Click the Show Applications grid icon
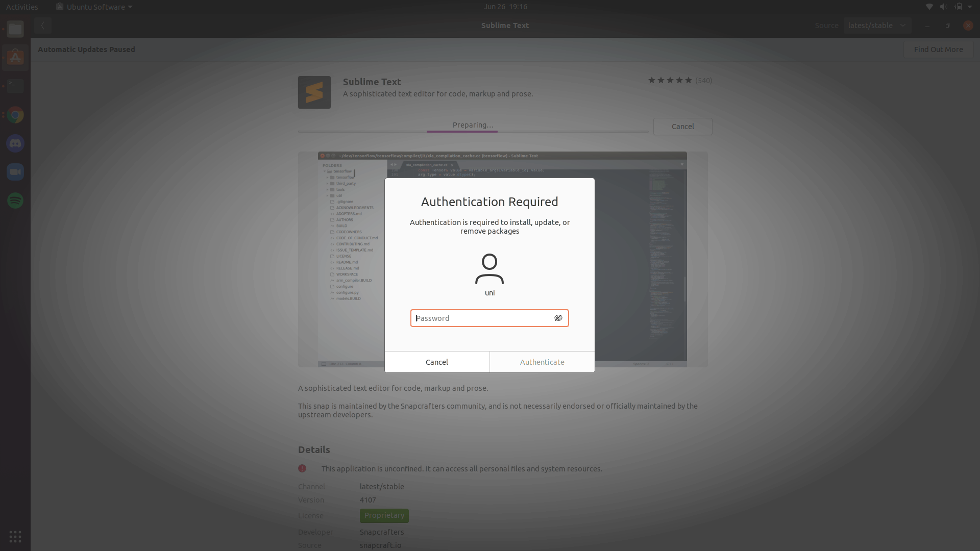The image size is (980, 551). click(x=15, y=536)
